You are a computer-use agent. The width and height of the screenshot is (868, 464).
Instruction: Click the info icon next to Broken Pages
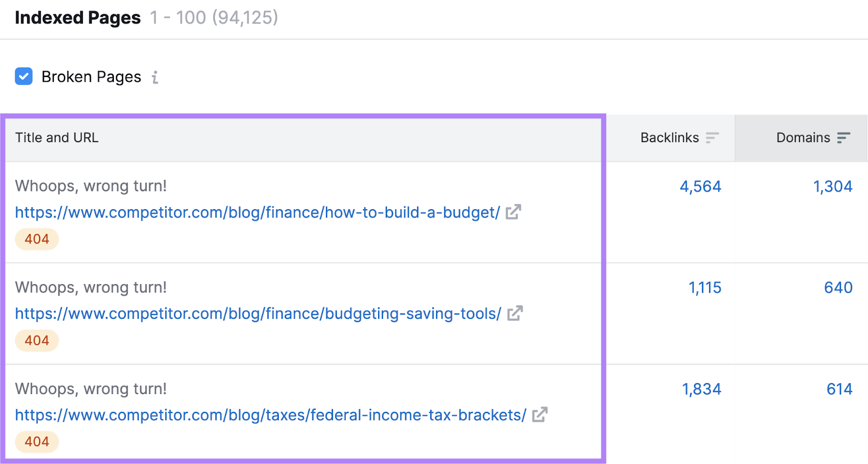click(x=156, y=78)
